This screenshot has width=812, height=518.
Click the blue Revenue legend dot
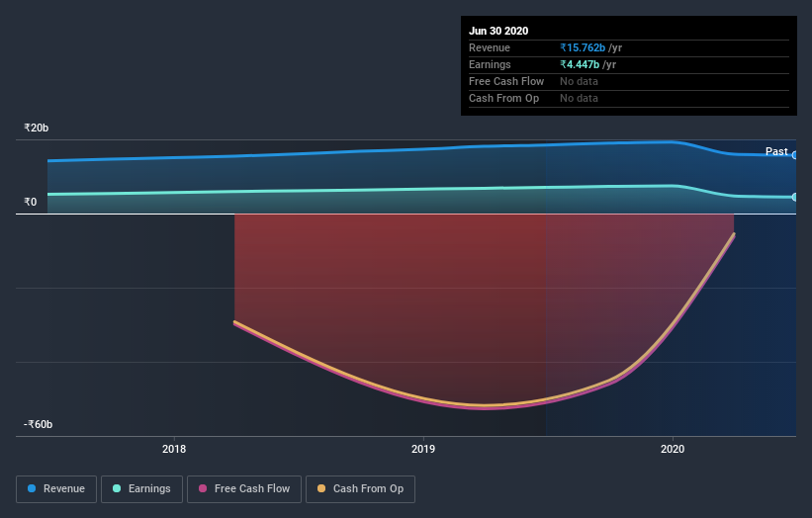[32, 488]
